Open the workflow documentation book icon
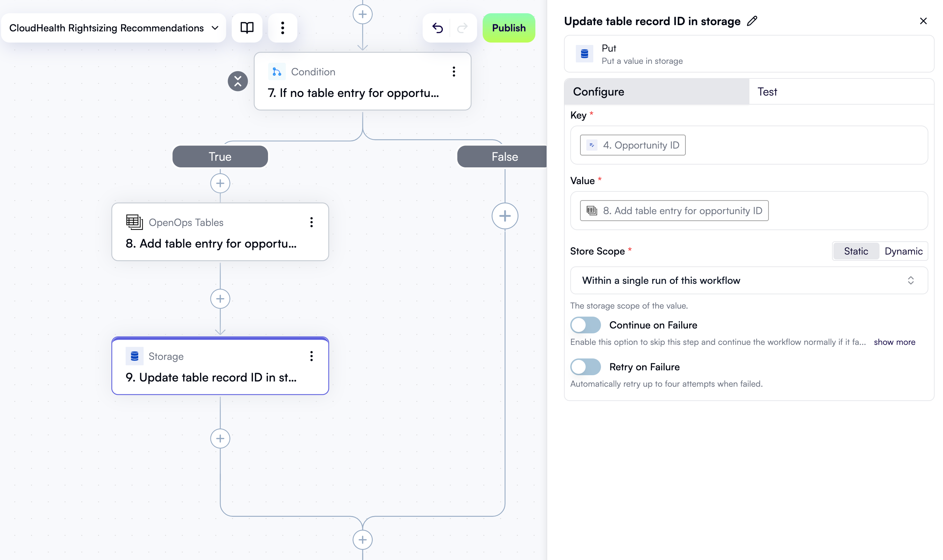943x560 pixels. pos(247,28)
